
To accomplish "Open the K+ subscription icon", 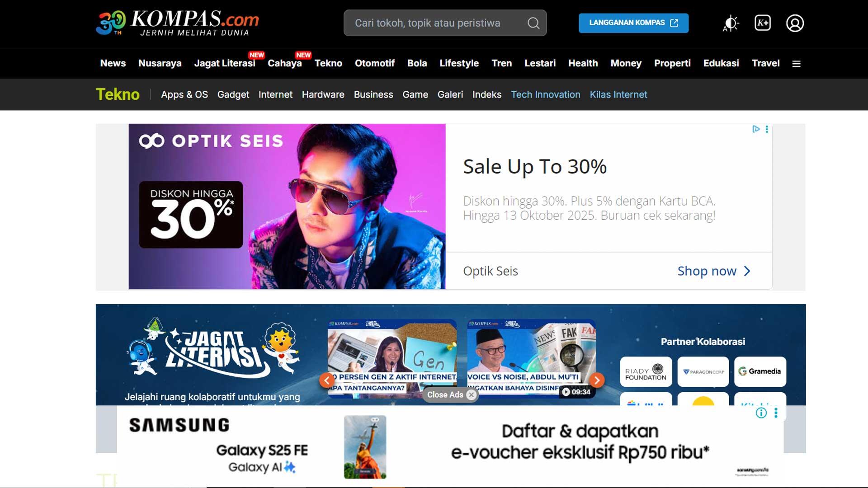I will (x=763, y=23).
